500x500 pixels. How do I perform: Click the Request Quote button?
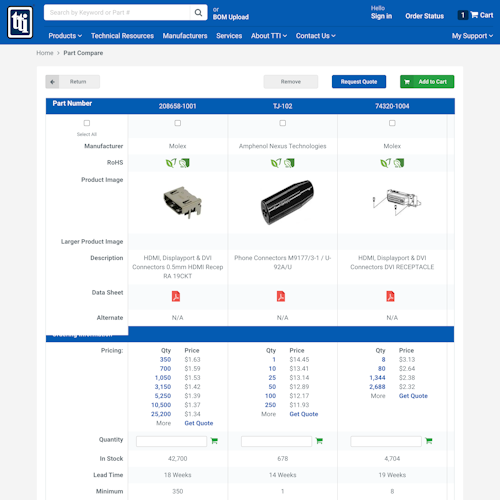(359, 82)
